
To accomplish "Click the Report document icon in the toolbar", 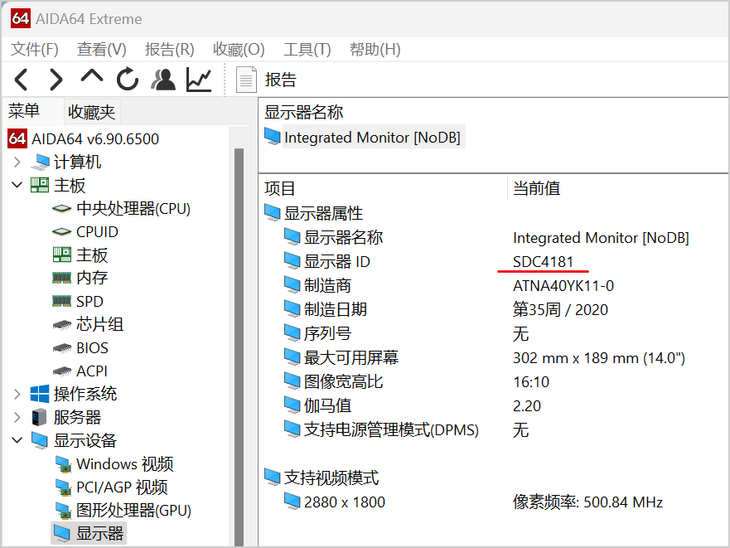I will click(246, 80).
